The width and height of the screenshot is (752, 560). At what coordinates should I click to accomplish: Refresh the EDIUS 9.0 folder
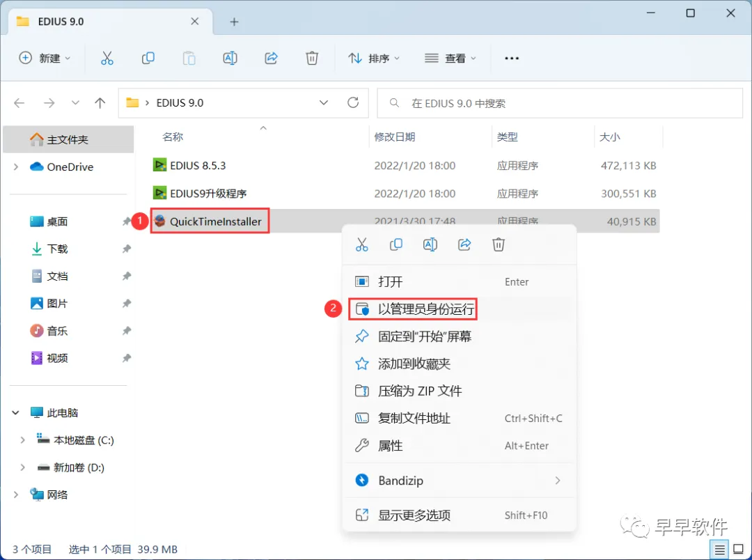[x=353, y=102]
